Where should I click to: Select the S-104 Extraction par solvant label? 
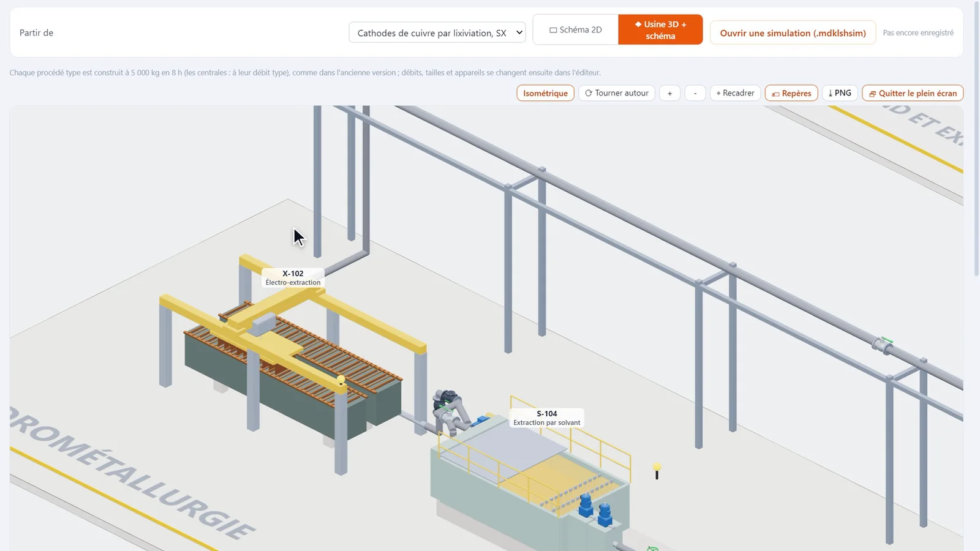(547, 418)
